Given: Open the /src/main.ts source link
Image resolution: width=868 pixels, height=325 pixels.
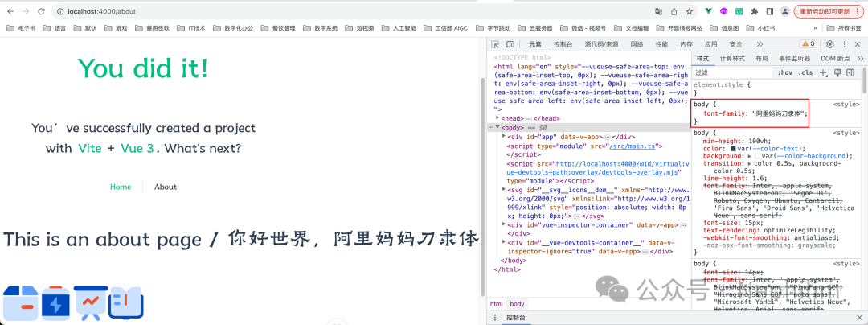Looking at the screenshot, I should [632, 146].
